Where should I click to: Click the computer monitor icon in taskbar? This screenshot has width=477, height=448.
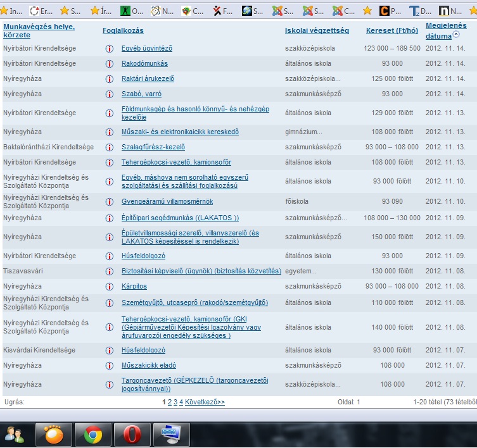click(x=171, y=435)
